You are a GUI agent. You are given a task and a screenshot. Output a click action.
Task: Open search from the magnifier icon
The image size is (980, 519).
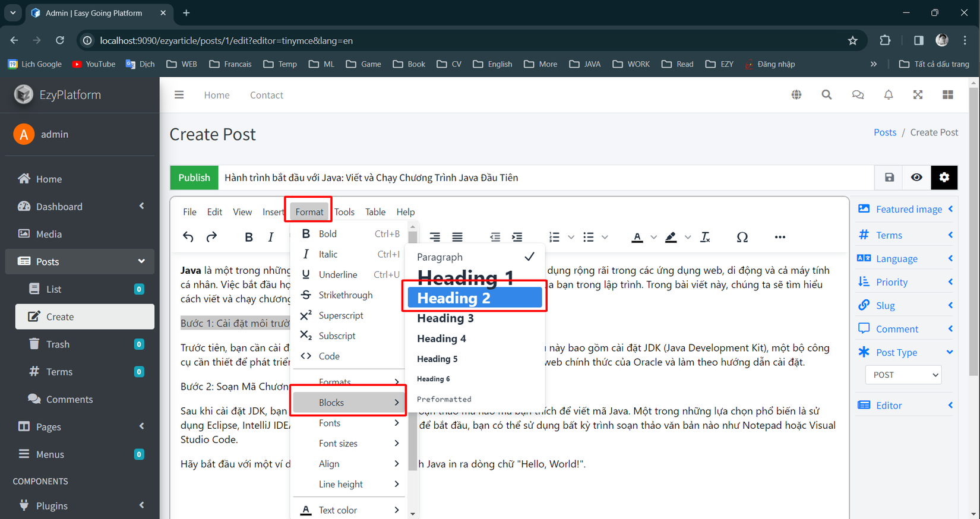click(827, 95)
